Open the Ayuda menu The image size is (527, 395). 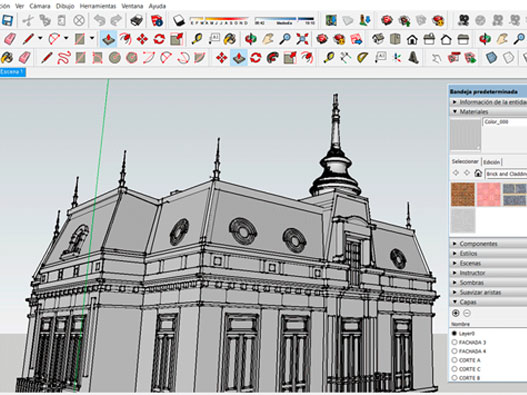point(157,6)
